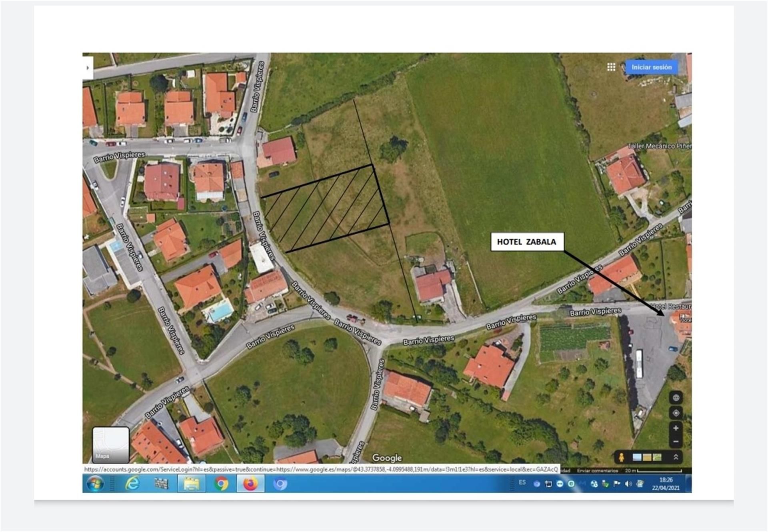
Task: Expand the collapsed side panel arrow
Action: coord(88,68)
